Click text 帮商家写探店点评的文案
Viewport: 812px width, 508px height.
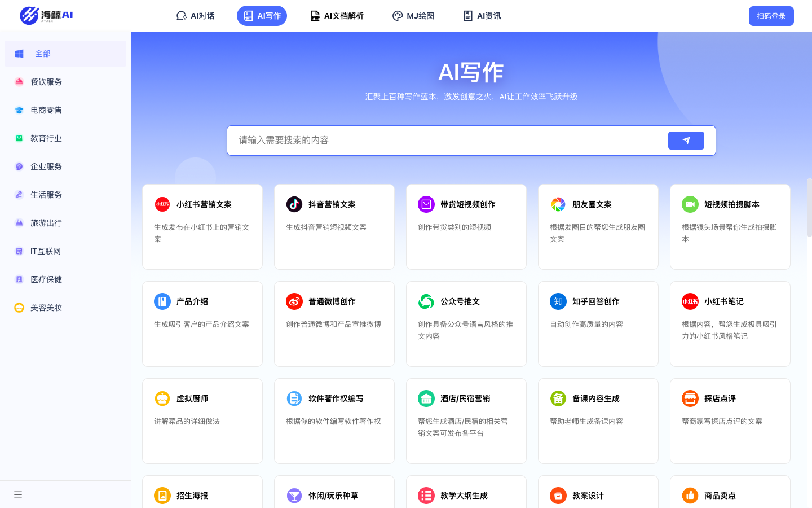coord(722,421)
